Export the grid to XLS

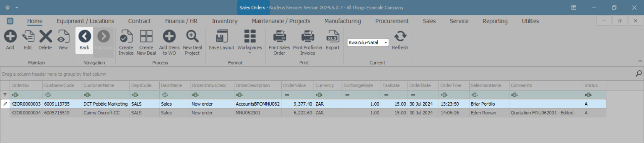click(x=332, y=37)
